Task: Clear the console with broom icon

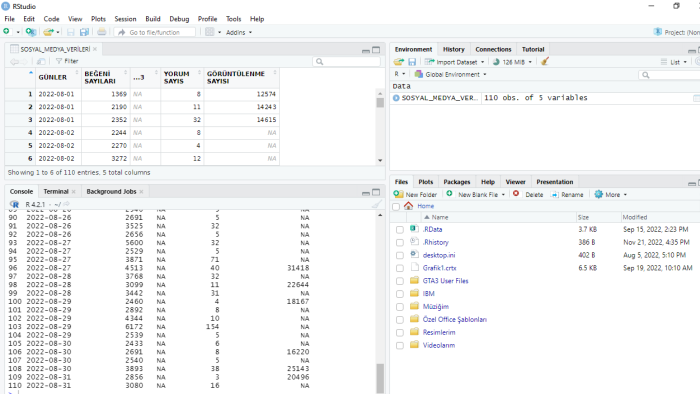Action: [x=377, y=204]
